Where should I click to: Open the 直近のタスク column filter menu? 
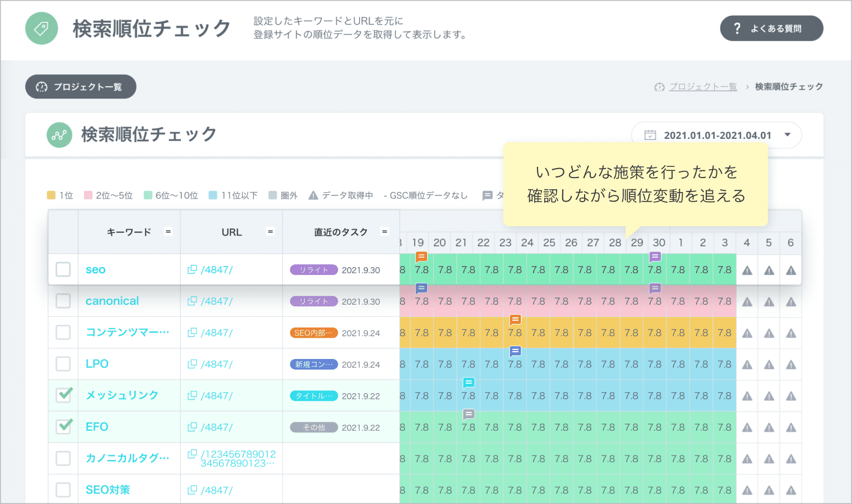385,231
